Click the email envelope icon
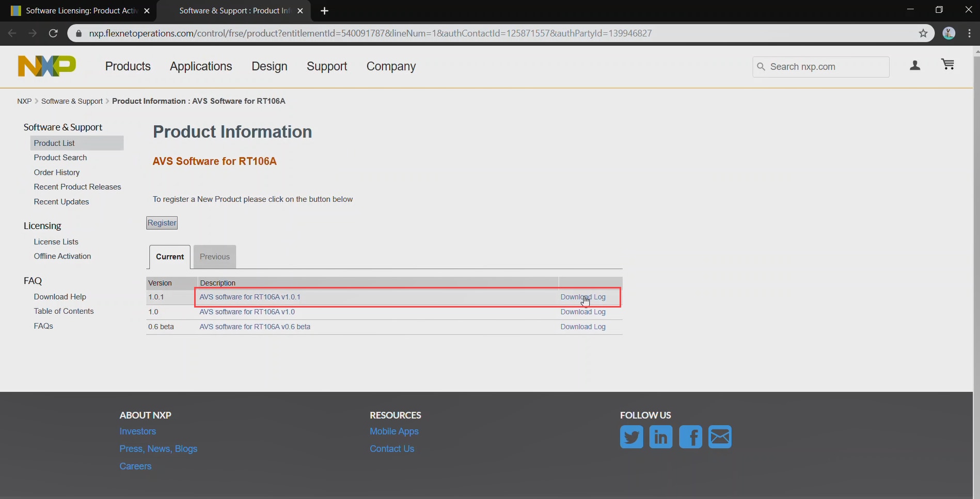Screen dimensions: 980x499 [720, 437]
